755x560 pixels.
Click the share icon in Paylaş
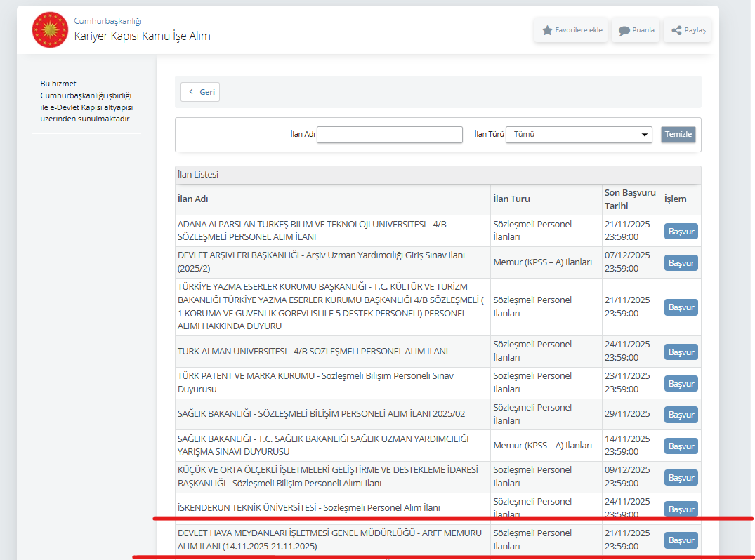676,30
